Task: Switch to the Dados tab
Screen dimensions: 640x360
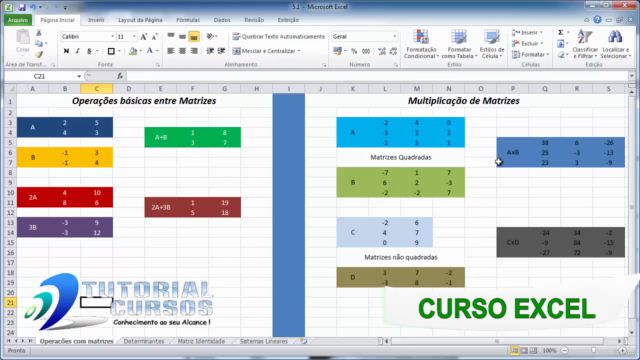Action: click(222, 20)
